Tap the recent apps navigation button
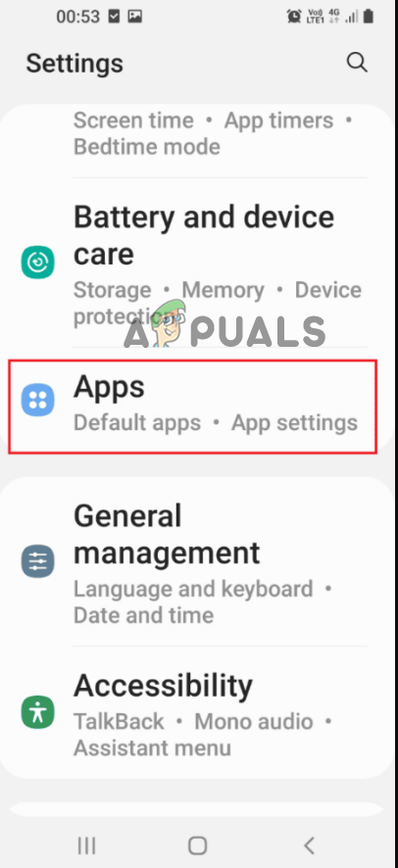398x868 pixels. pos(86,845)
